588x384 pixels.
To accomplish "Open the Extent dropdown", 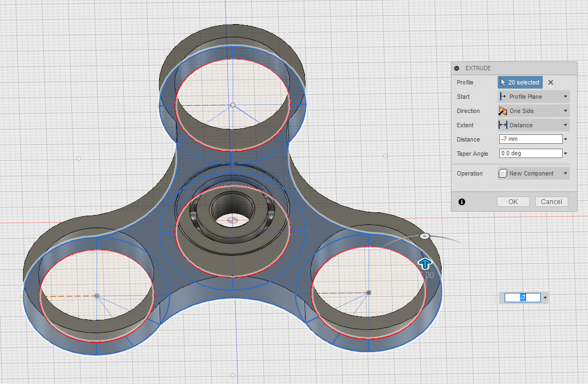I will 564,125.
